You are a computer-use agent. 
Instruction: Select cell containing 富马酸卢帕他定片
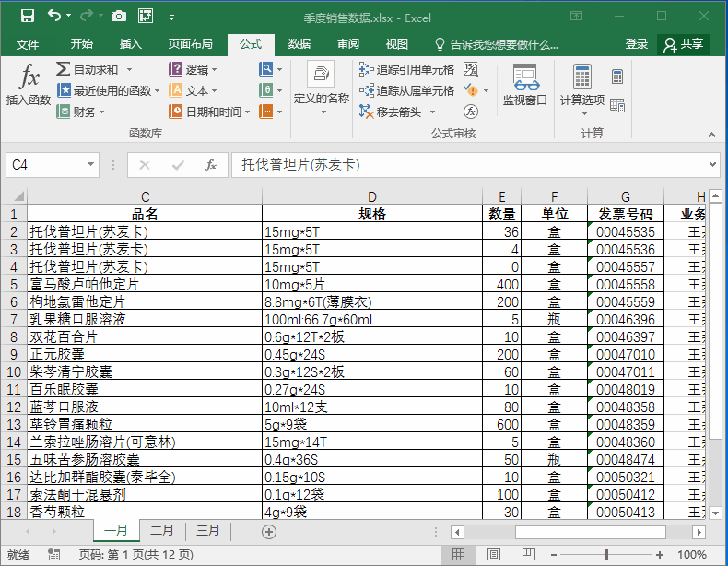click(145, 284)
